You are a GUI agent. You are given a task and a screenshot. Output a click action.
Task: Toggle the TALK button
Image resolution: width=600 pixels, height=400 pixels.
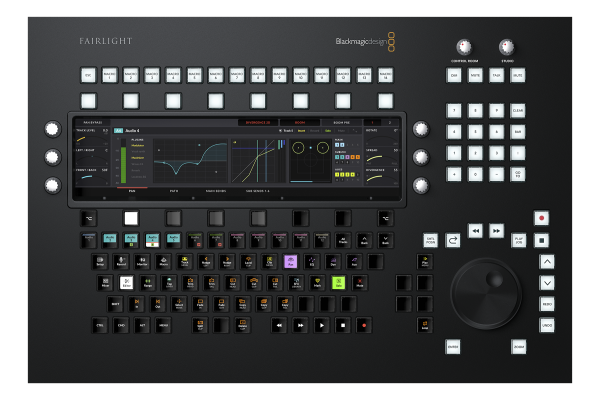[x=496, y=75]
